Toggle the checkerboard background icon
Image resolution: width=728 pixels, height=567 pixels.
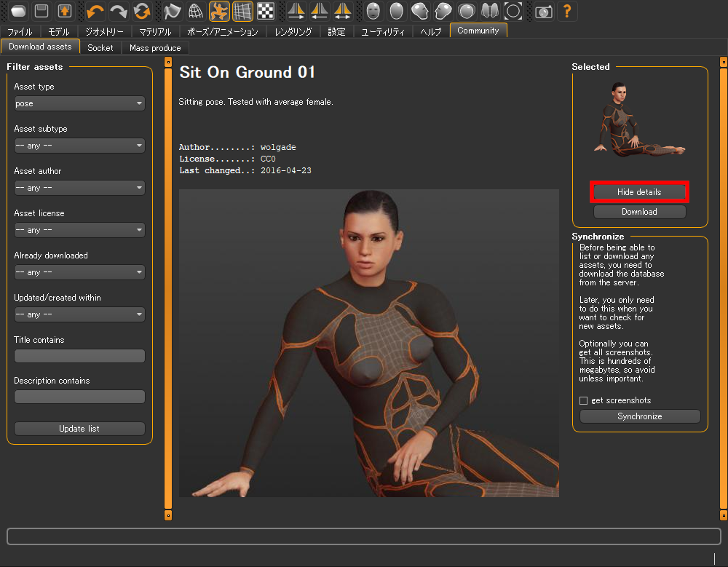click(x=266, y=11)
